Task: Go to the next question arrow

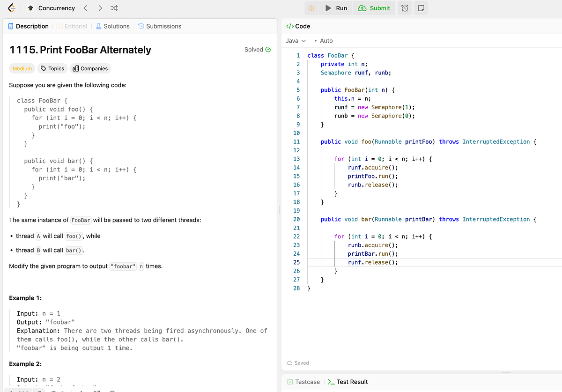Action: (99, 7)
